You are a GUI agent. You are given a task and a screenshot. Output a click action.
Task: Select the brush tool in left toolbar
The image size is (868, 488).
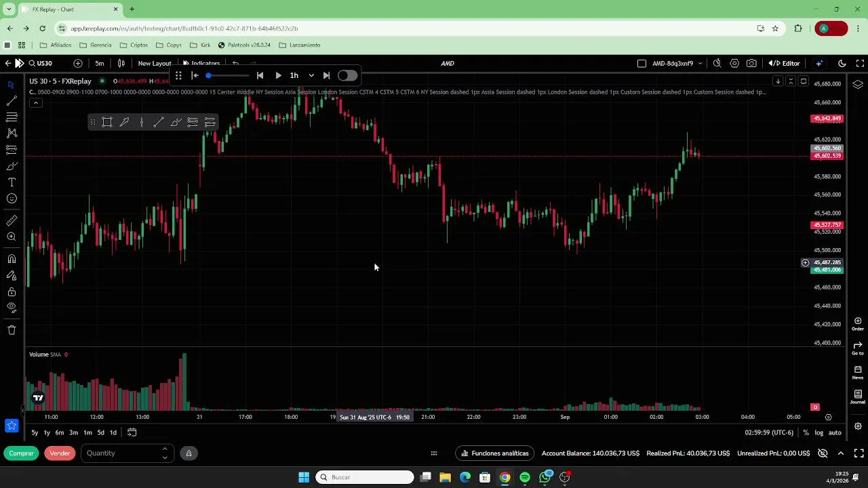point(12,166)
